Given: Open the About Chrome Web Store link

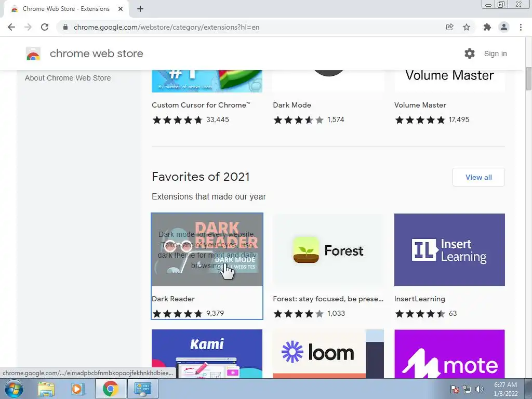Looking at the screenshot, I should [68, 78].
